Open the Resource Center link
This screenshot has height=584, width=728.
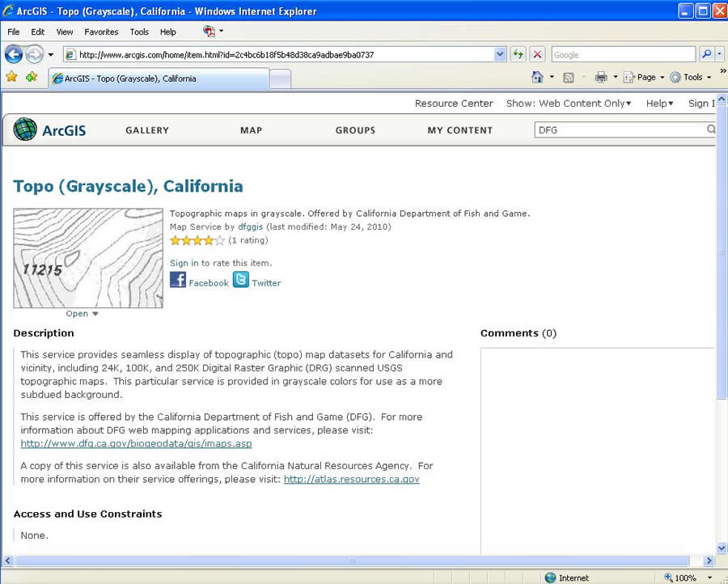(454, 104)
